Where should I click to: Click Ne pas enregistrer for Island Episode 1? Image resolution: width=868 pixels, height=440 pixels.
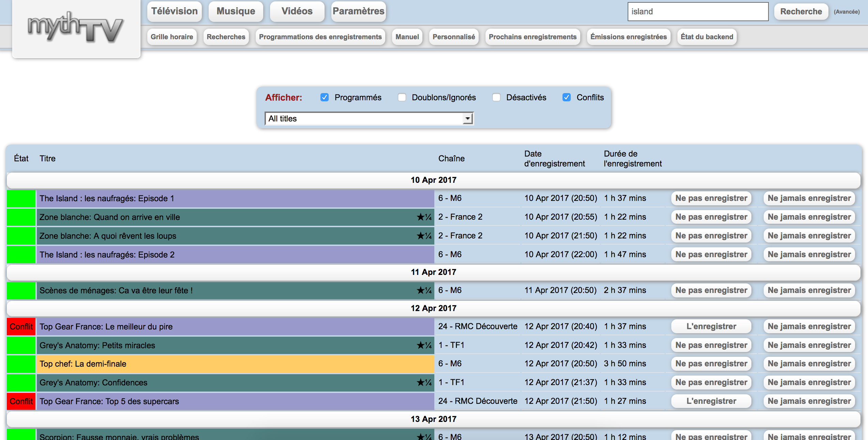(x=711, y=198)
